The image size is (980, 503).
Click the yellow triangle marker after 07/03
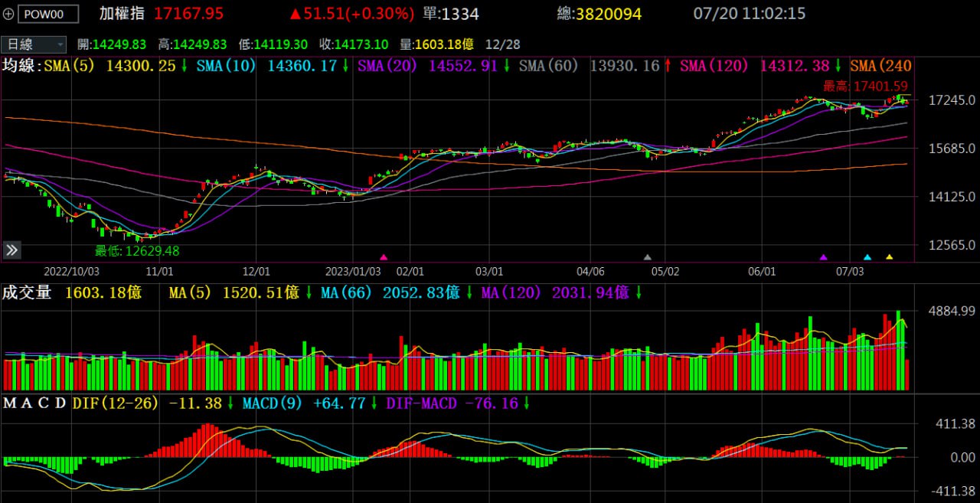[x=889, y=257]
